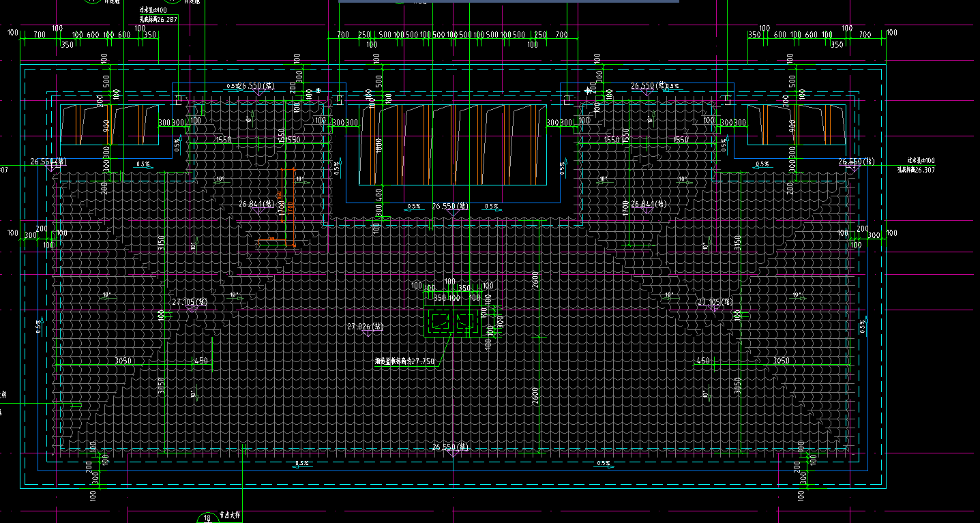Select the 孔底标高26.307 note
The height and width of the screenshot is (523, 980).
tap(916, 169)
